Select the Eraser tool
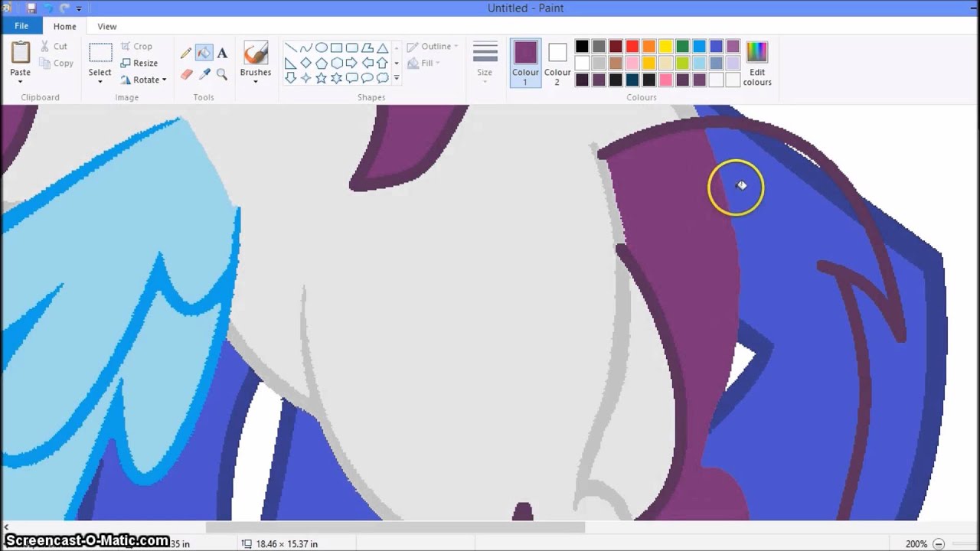Viewport: 980px width, 551px height. point(186,74)
